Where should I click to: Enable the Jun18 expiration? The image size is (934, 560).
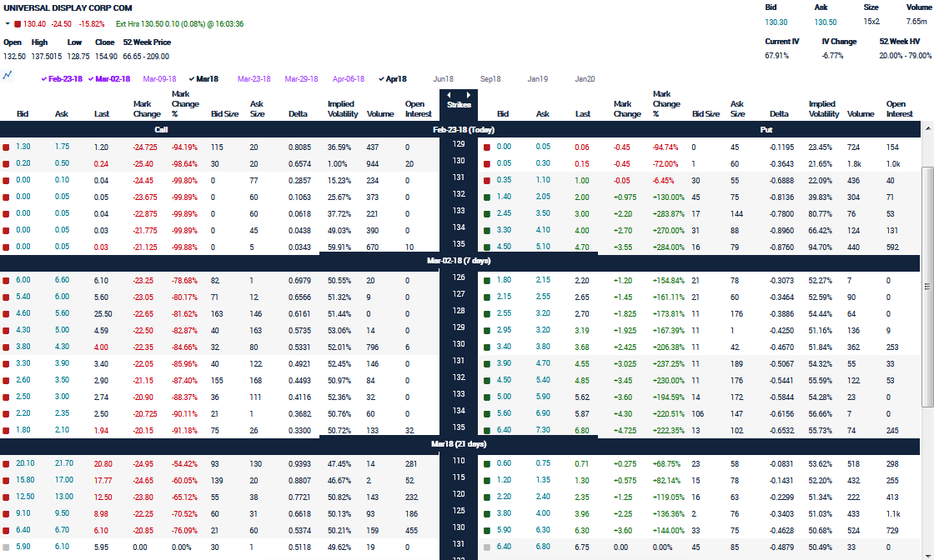click(443, 79)
